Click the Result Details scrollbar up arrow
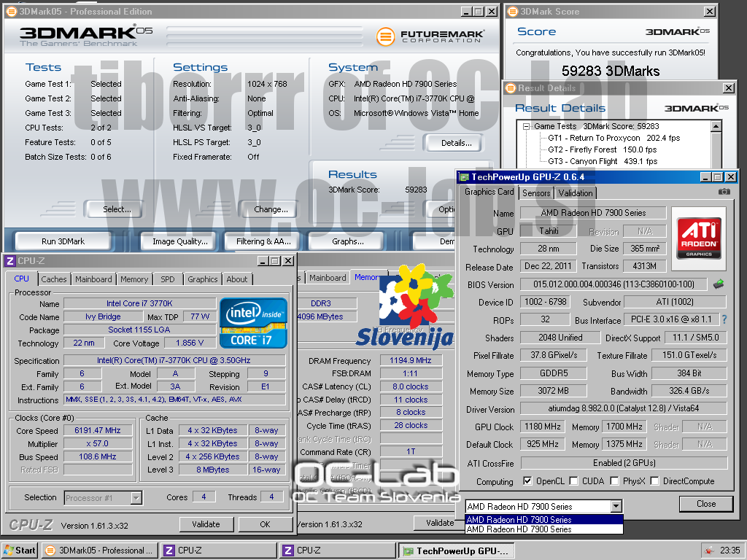Image resolution: width=747 pixels, height=560 pixels. 716,127
